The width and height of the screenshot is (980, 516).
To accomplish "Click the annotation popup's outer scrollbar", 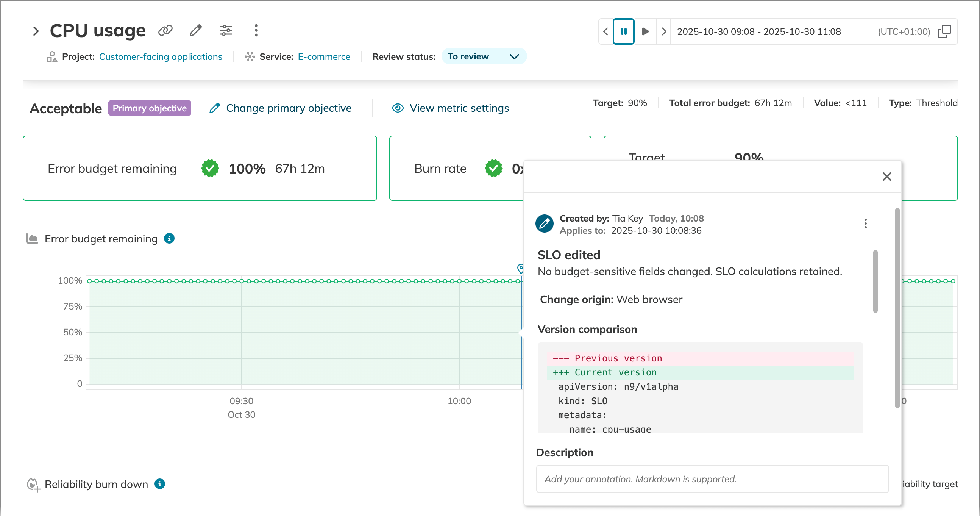I will coord(897,308).
